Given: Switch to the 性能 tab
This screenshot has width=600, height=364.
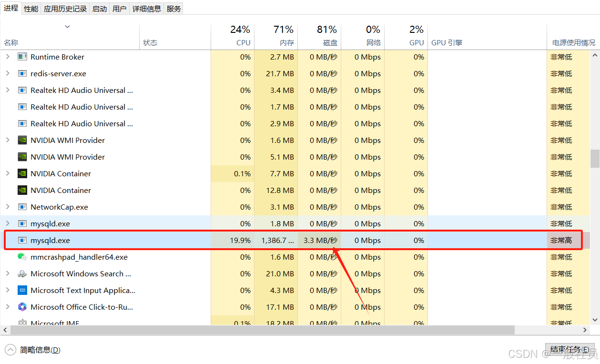Looking at the screenshot, I should pyautogui.click(x=31, y=9).
